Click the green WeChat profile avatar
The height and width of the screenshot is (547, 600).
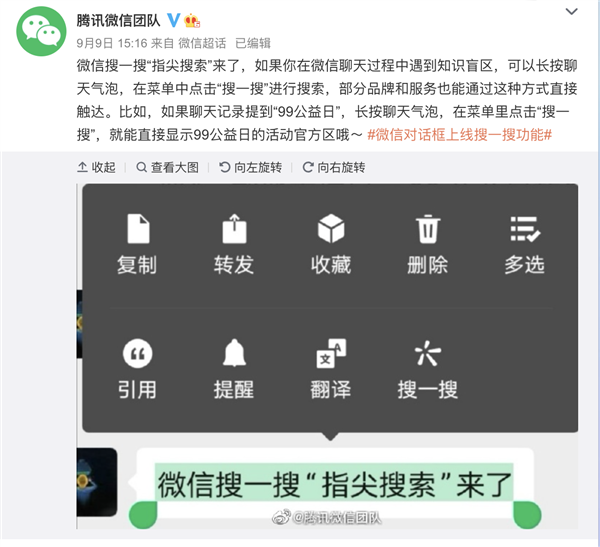[41, 31]
